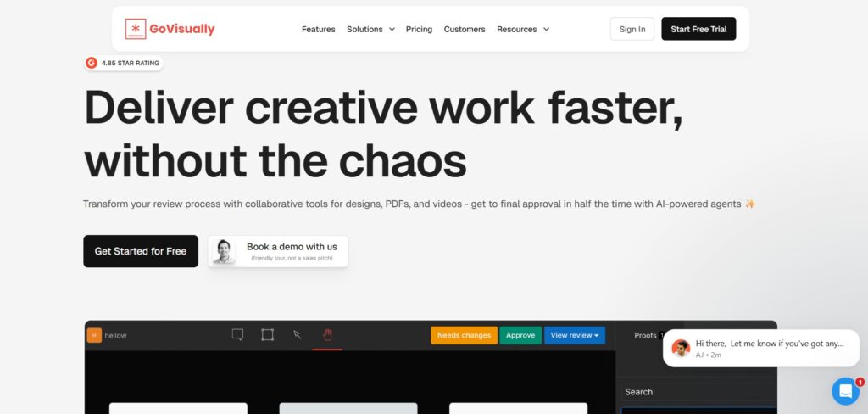Switch to the Proofs tab
Image resolution: width=868 pixels, height=414 pixels.
pyautogui.click(x=645, y=335)
